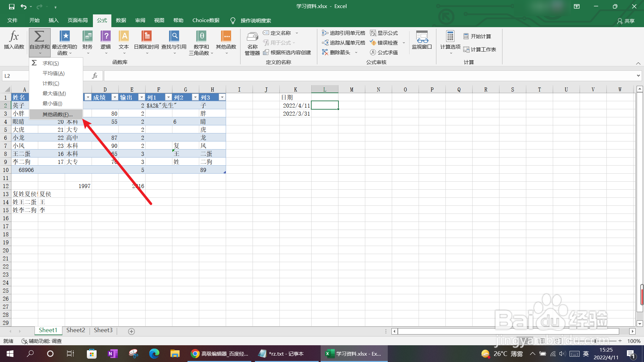Select cell K2 containing 2022/4/11
The image size is (644, 362).
(296, 105)
